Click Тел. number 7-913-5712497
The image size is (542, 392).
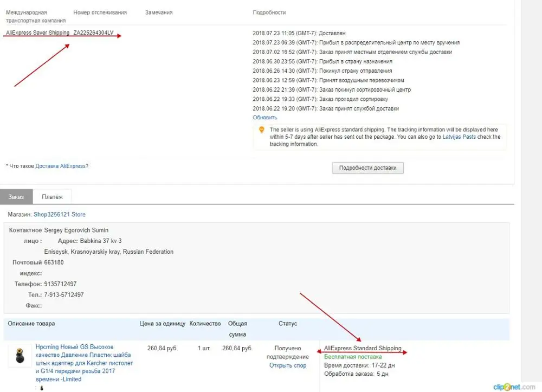(x=64, y=295)
